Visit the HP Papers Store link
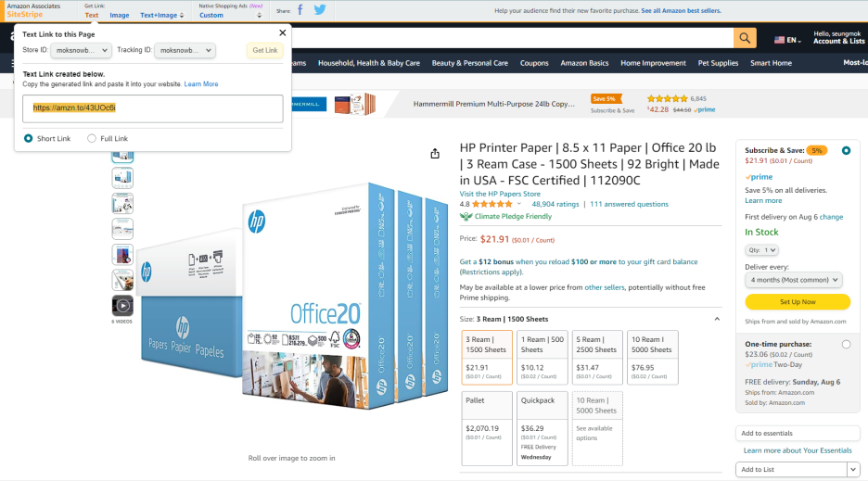The height and width of the screenshot is (481, 868). point(500,194)
